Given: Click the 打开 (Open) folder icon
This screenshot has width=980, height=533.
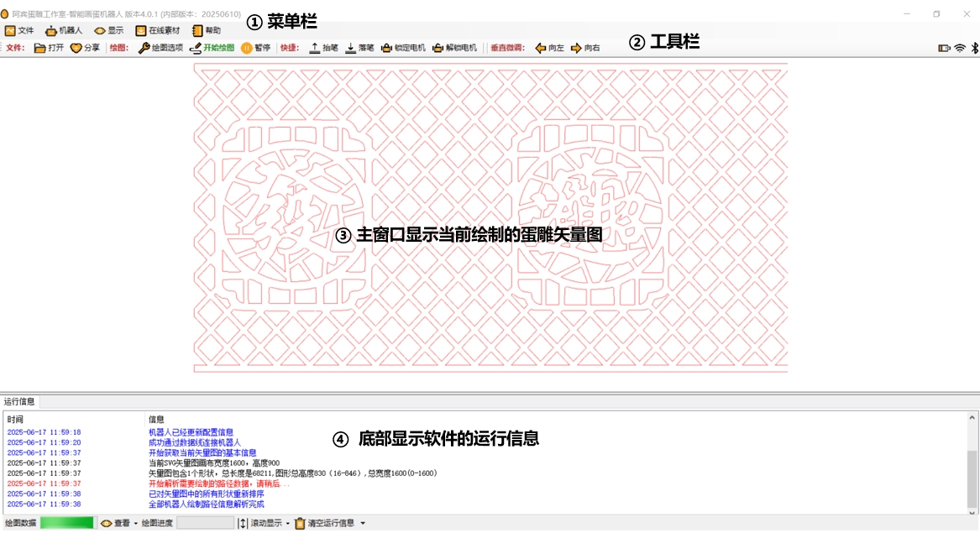Looking at the screenshot, I should coord(40,48).
